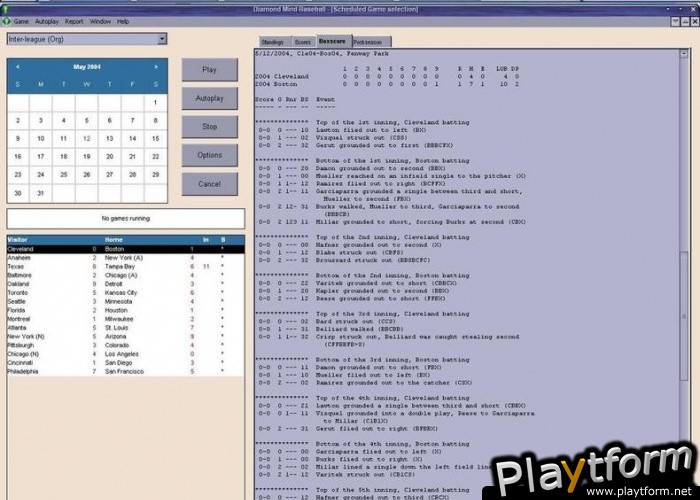Select the Anaheim at New York (A) game
Image resolution: width=700 pixels, height=500 pixels.
click(125, 258)
